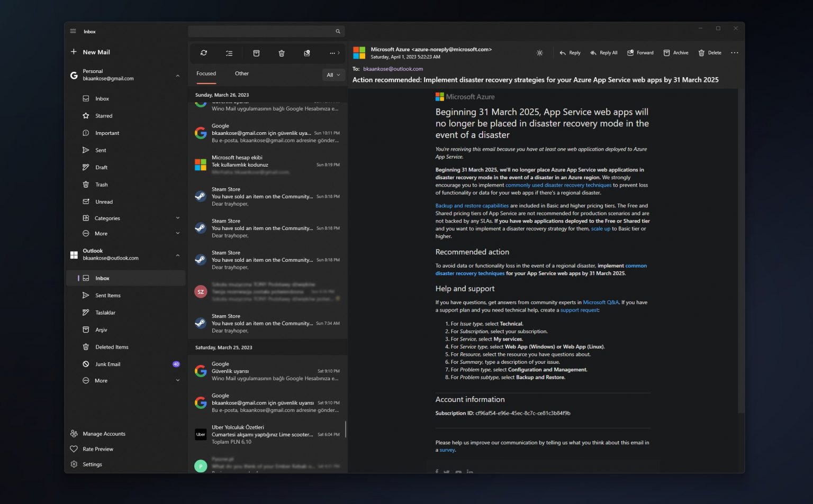The width and height of the screenshot is (813, 504).
Task: Collapse the Outlook account section
Action: pos(177,254)
